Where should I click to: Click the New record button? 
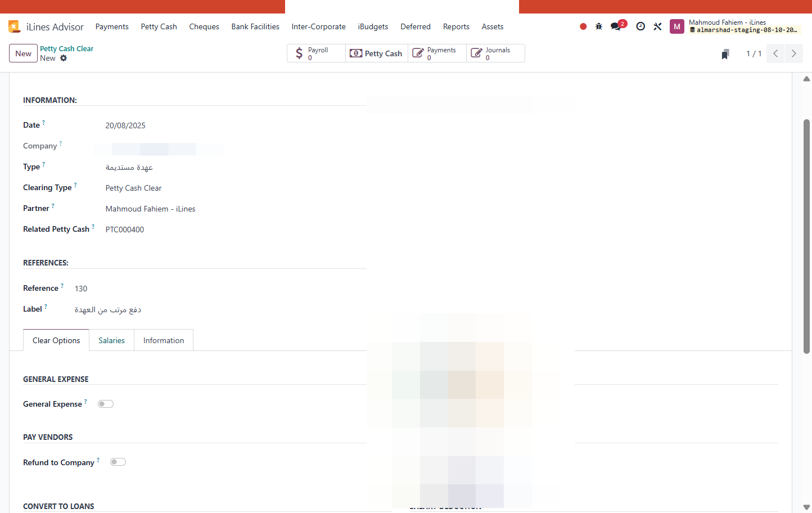click(x=23, y=53)
